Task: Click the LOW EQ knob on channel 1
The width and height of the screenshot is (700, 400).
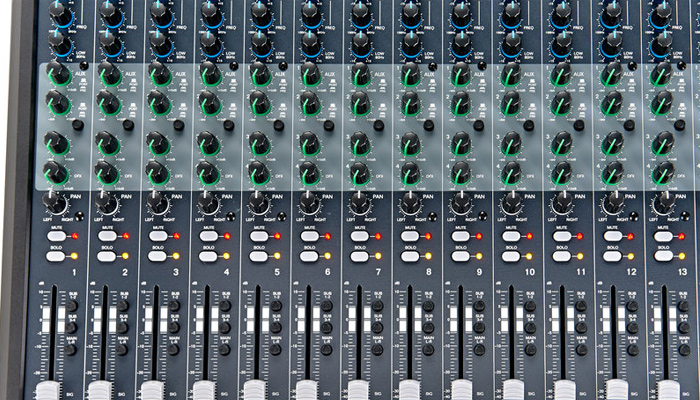Action: tap(60, 45)
